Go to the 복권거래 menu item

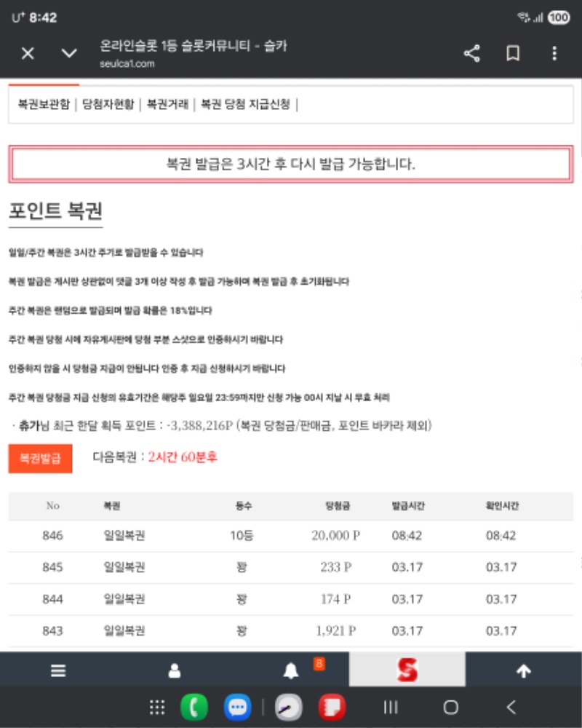click(167, 104)
